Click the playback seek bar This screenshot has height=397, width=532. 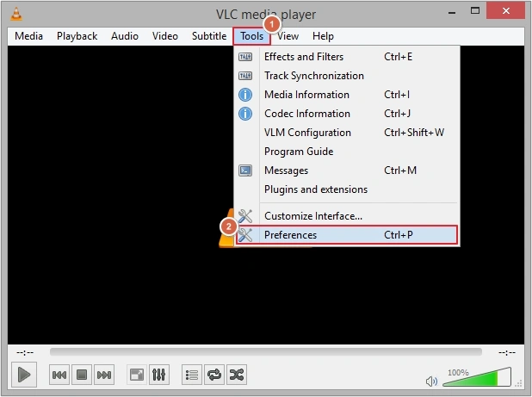tap(266, 352)
